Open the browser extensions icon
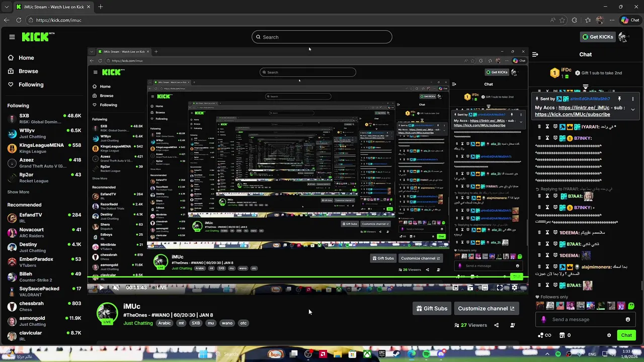This screenshot has width=644, height=362. 575,20
